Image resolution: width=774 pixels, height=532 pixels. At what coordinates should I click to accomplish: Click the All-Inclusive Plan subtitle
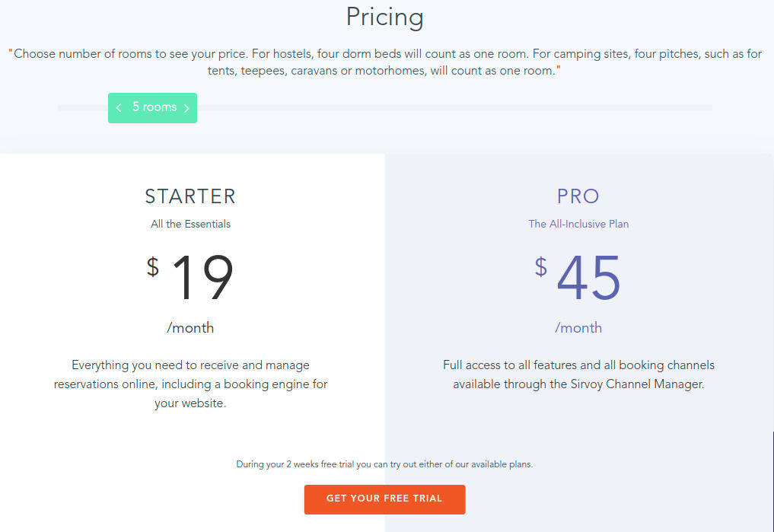tap(578, 223)
